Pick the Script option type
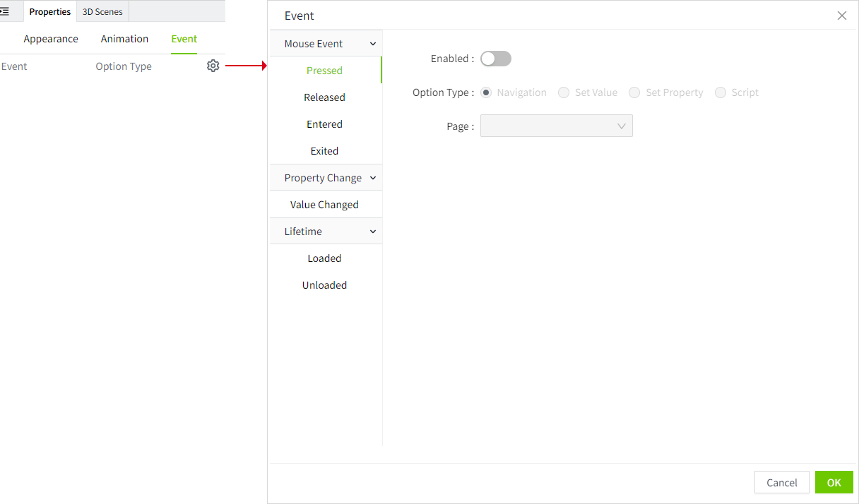This screenshot has width=859, height=504. pos(721,92)
